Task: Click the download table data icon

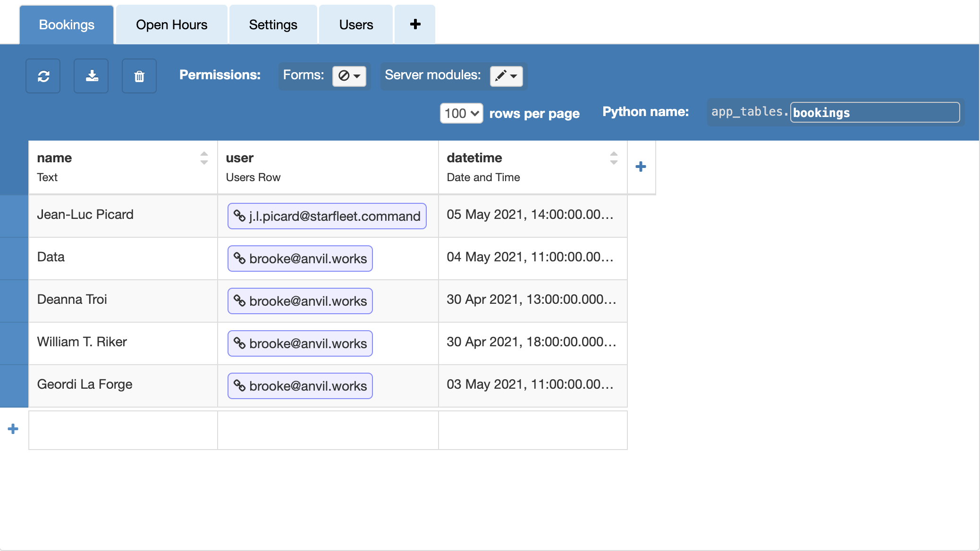Action: tap(91, 76)
